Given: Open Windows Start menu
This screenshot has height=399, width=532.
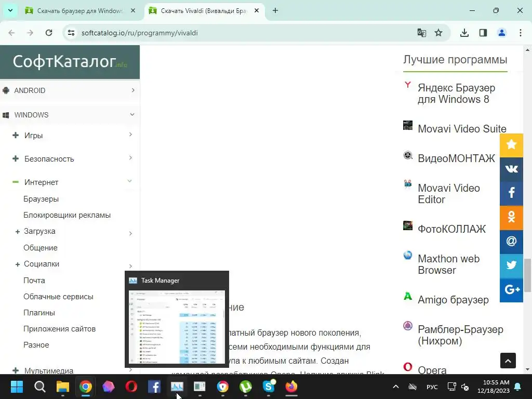Looking at the screenshot, I should 17,387.
